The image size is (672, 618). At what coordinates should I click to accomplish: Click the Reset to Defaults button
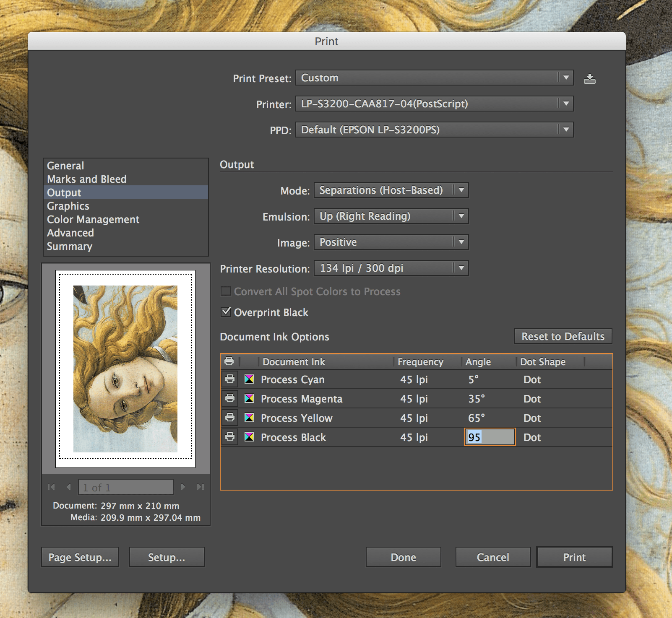coord(563,336)
